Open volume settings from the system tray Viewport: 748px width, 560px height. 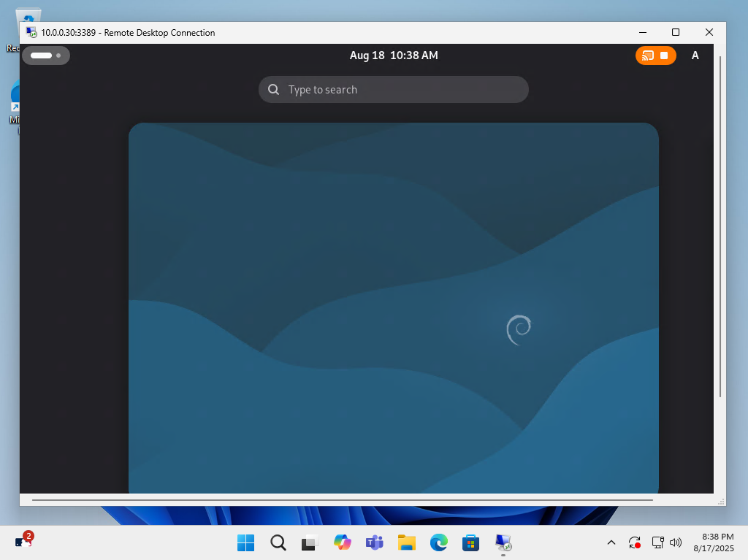(676, 542)
